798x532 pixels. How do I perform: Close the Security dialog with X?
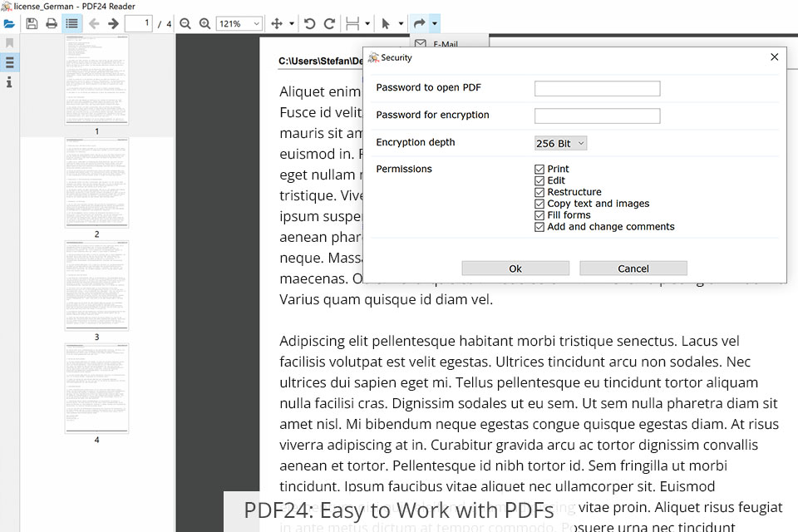774,57
